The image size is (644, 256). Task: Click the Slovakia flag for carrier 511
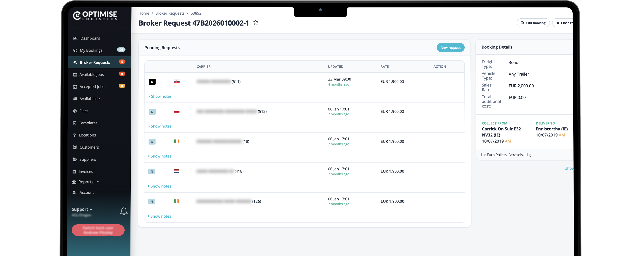point(177,82)
